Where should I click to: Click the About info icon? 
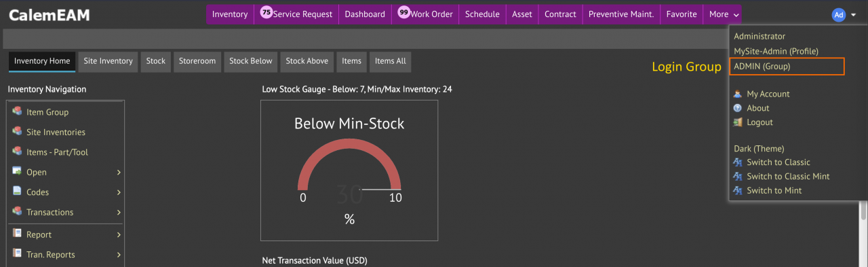[x=738, y=108]
